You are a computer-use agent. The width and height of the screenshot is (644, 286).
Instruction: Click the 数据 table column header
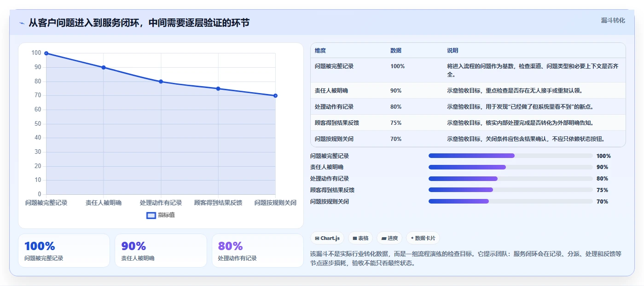[x=396, y=51]
